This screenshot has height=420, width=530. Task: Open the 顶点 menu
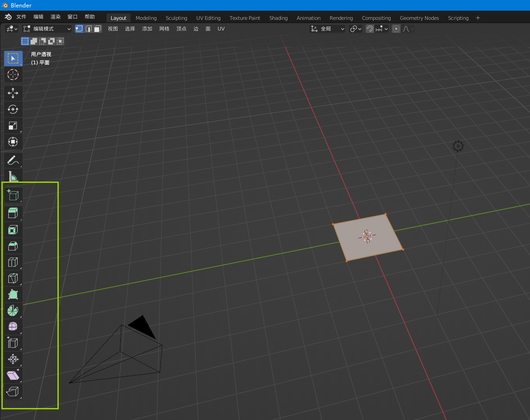(x=181, y=29)
